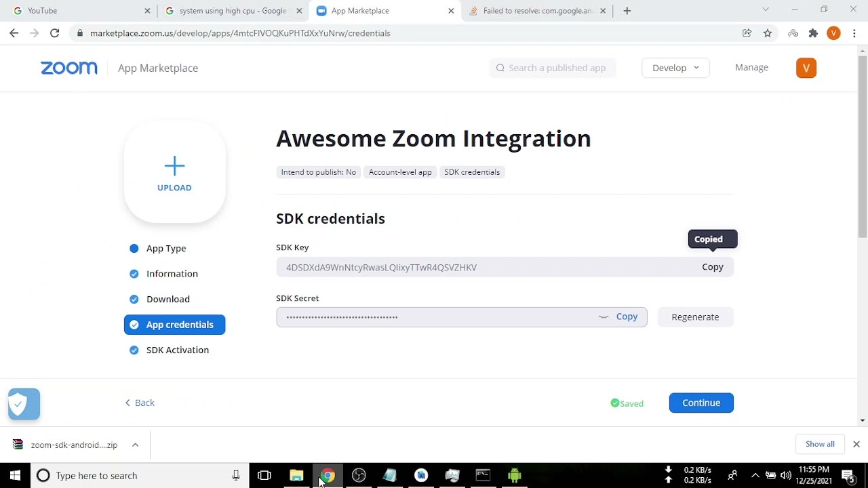This screenshot has width=868, height=488.
Task: Go back in browser history
Action: [14, 33]
